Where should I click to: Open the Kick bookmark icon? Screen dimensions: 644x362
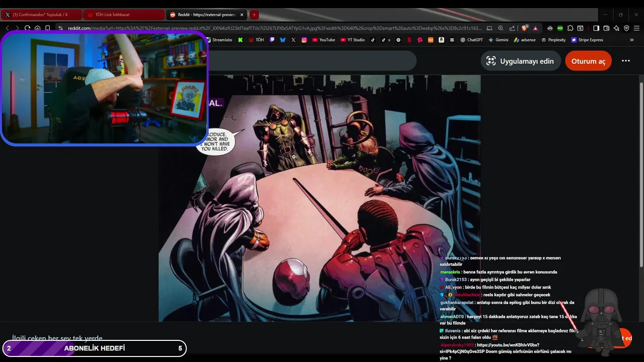pos(240,40)
